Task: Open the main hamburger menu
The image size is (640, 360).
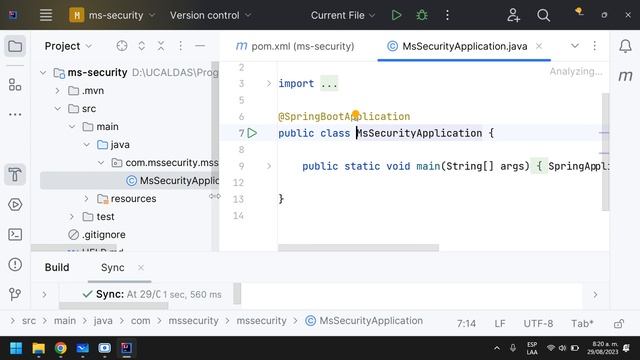Action: (x=46, y=15)
